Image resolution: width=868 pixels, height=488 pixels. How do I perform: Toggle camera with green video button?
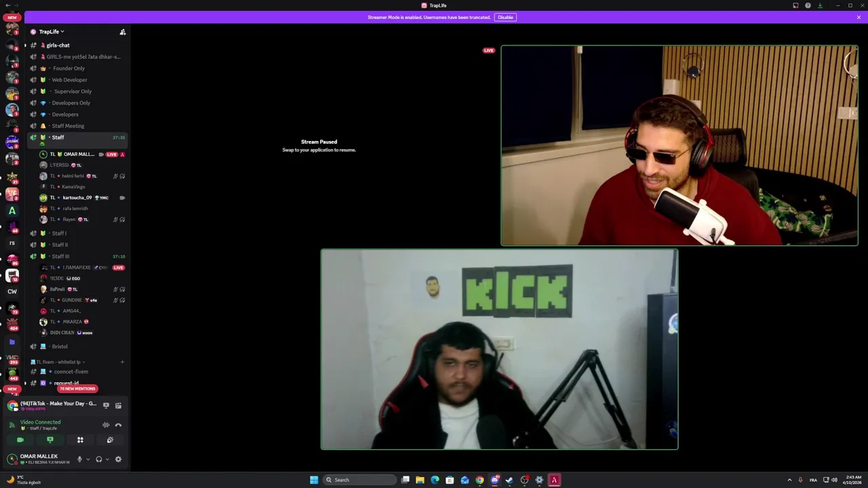(x=20, y=440)
